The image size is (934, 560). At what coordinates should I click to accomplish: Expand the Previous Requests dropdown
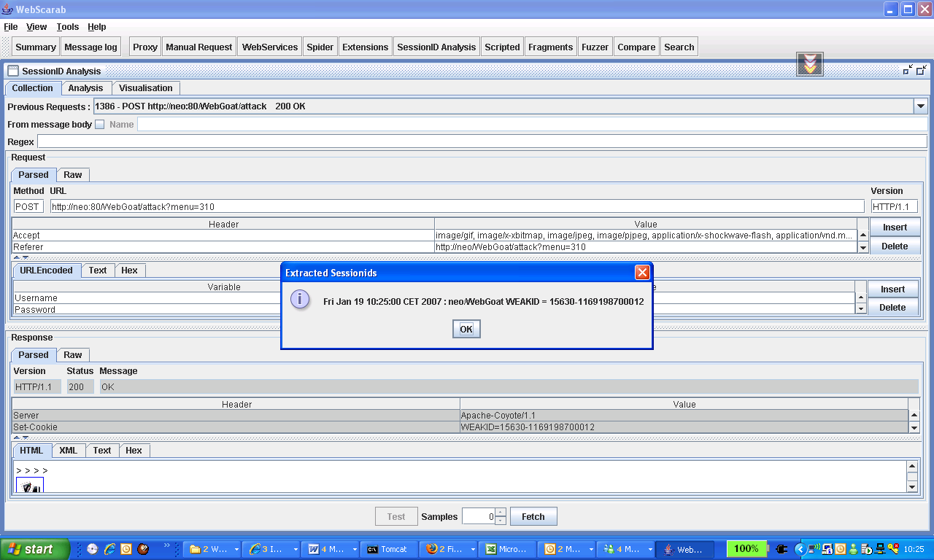tap(919, 106)
